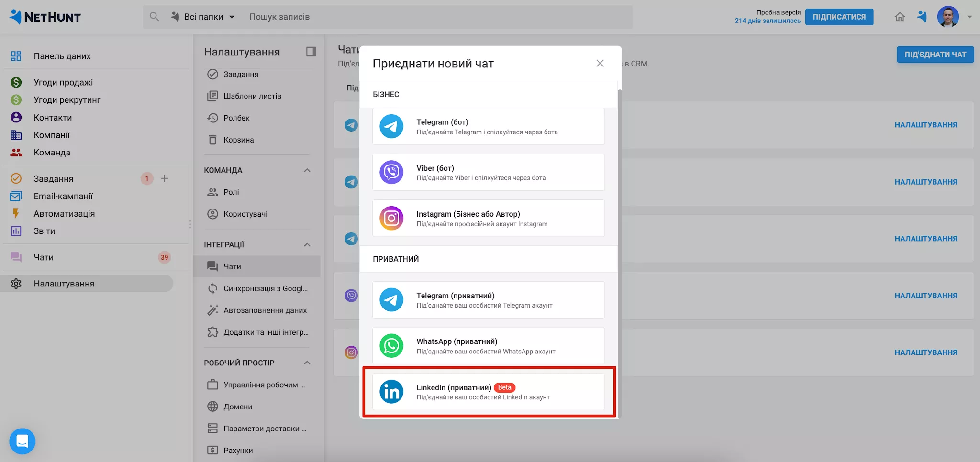Image resolution: width=980 pixels, height=462 pixels.
Task: Open Додатки та інші інтеграції item
Action: coord(266,332)
